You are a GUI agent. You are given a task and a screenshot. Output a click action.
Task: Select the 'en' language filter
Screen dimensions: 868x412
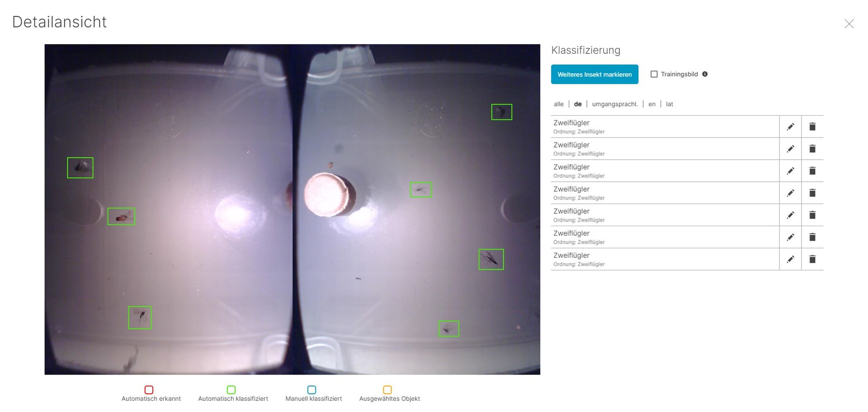tap(651, 104)
